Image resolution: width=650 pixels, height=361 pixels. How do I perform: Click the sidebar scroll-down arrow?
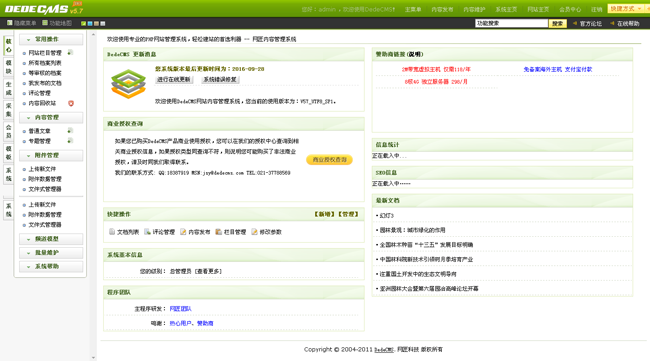click(93, 357)
